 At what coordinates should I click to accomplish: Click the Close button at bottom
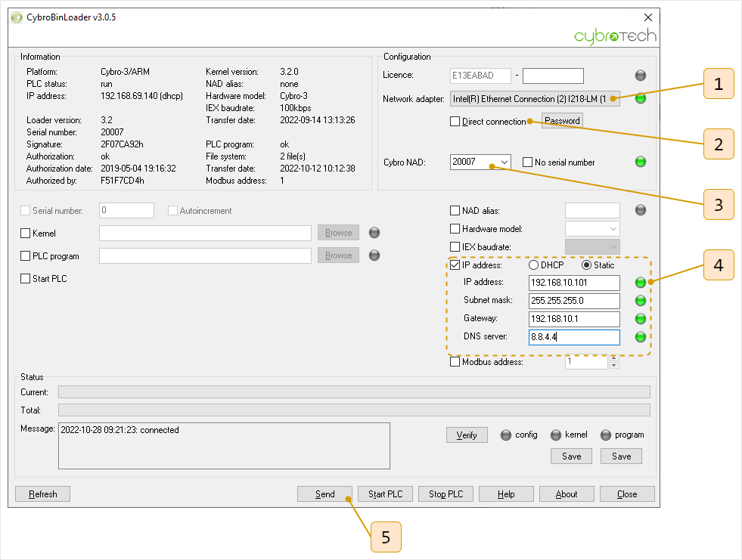(x=627, y=494)
